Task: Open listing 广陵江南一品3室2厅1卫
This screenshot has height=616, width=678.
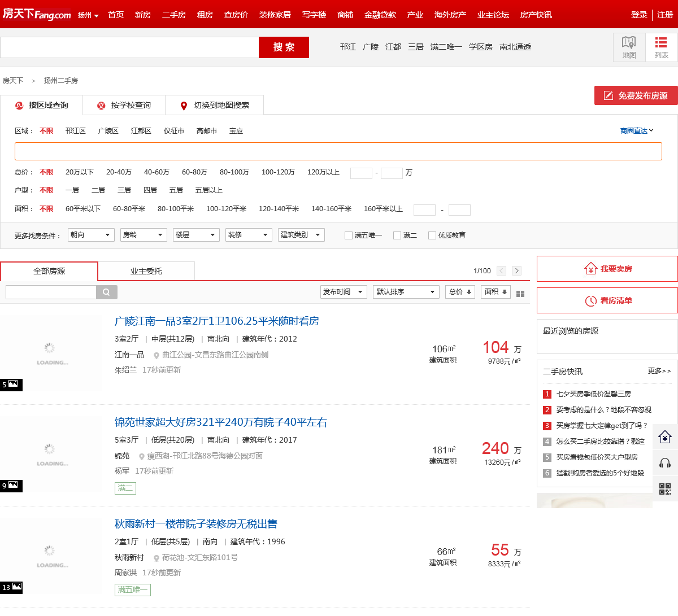Action: (217, 321)
